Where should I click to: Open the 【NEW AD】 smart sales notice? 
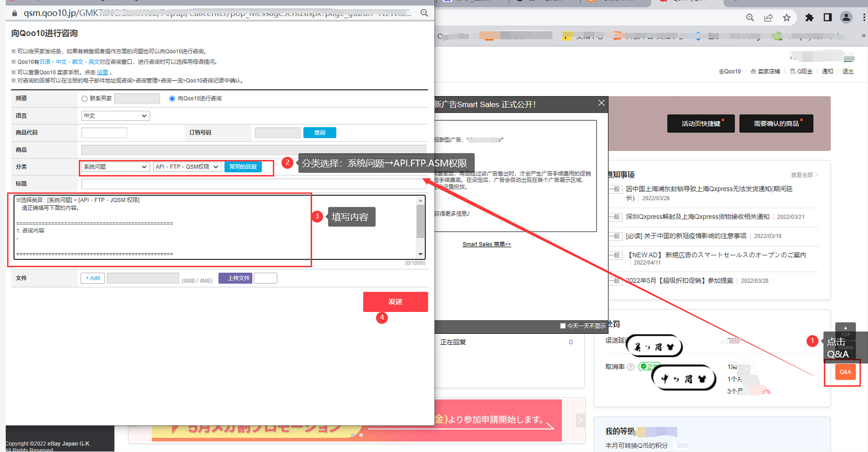coord(716,255)
